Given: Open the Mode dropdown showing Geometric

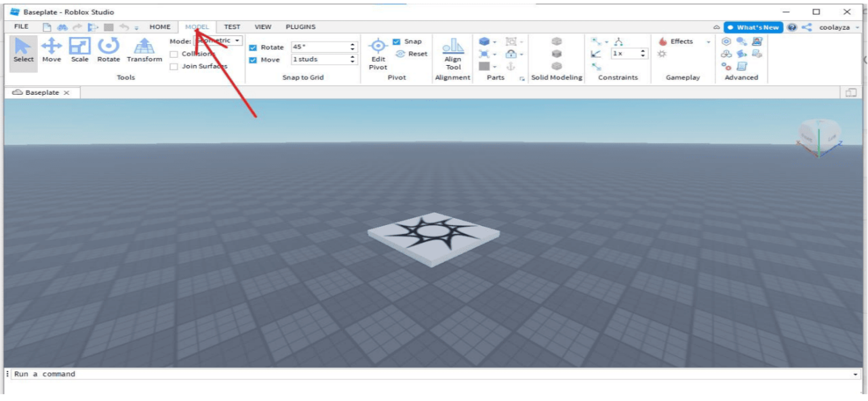Looking at the screenshot, I should (216, 40).
